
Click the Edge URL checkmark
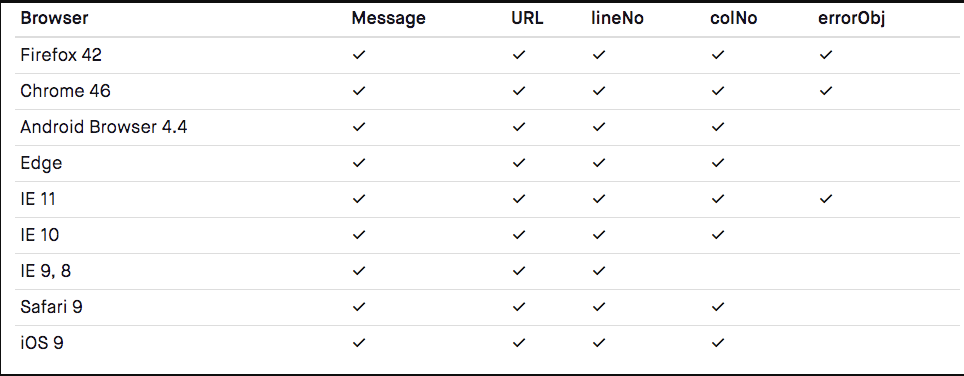(x=519, y=163)
